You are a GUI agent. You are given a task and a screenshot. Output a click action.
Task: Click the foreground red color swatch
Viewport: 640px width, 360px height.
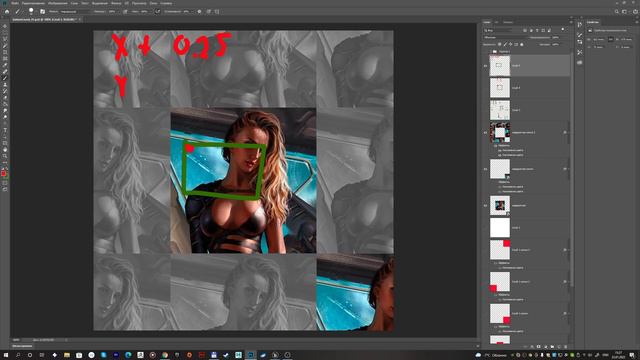[3, 173]
